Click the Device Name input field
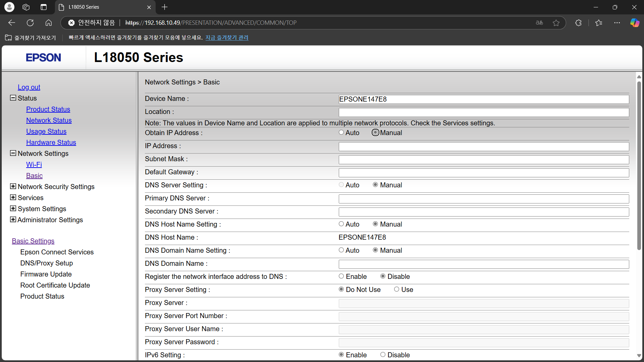 click(484, 99)
